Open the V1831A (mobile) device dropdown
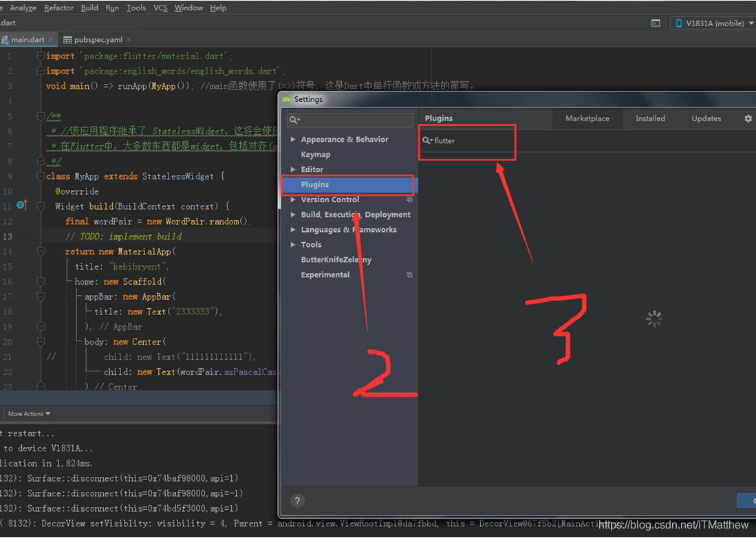Screen dimensions: 756x538 coord(713,23)
